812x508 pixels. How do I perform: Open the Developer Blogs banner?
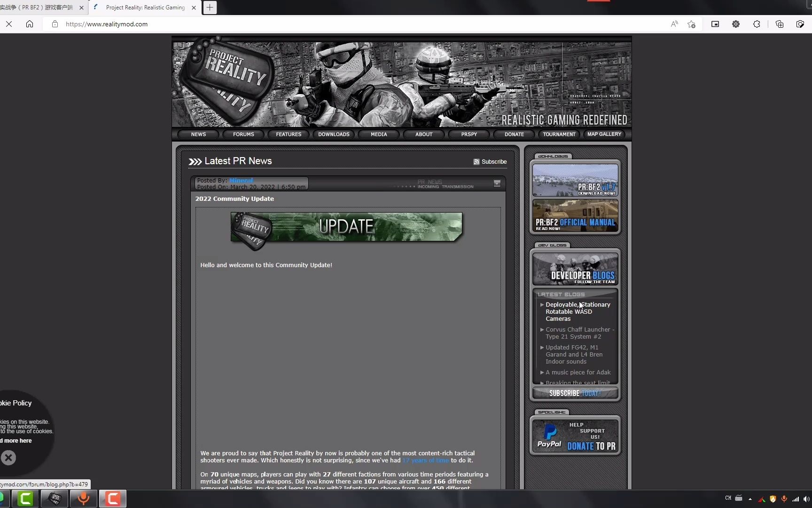pos(575,269)
